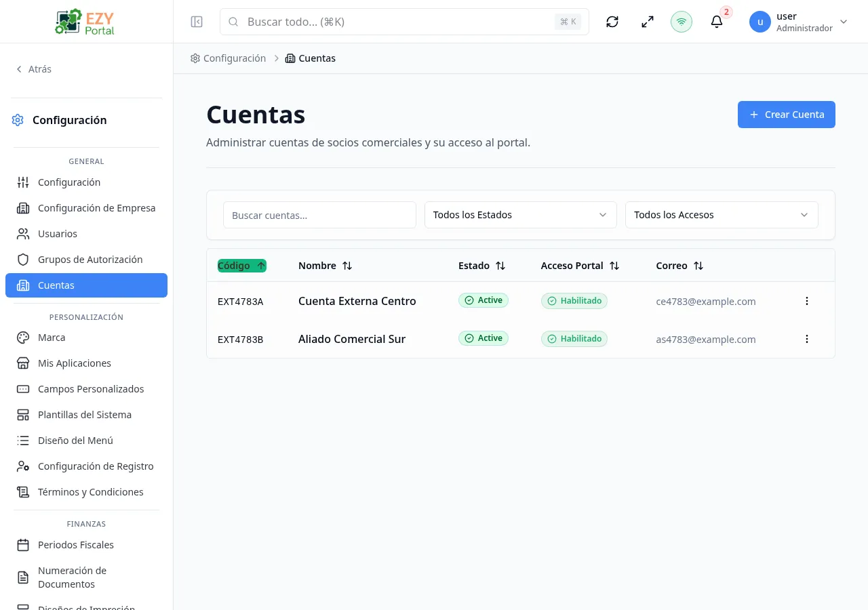Screen dimensions: 868x610
Task: Click the sort arrows next to Estado
Action: tap(500, 266)
